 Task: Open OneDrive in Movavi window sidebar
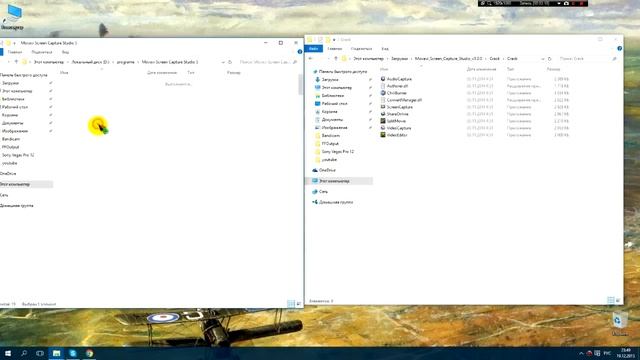[x=8, y=173]
